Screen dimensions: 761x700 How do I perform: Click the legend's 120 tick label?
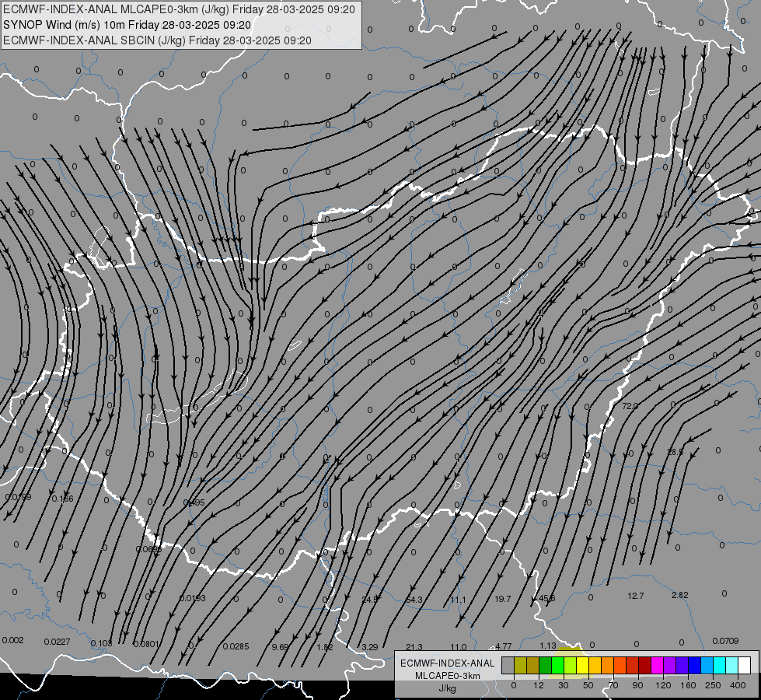(663, 685)
